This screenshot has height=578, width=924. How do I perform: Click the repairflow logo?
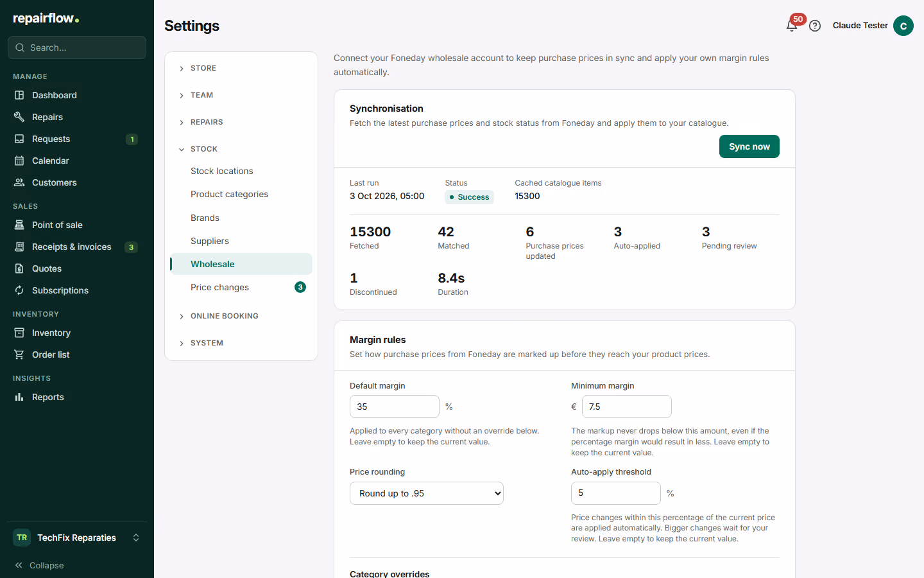[x=46, y=19]
